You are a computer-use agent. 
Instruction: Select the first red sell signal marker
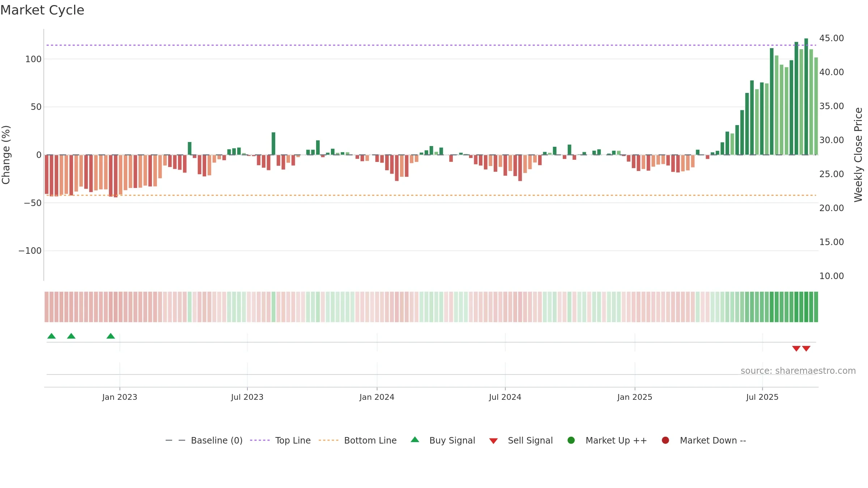pos(796,348)
